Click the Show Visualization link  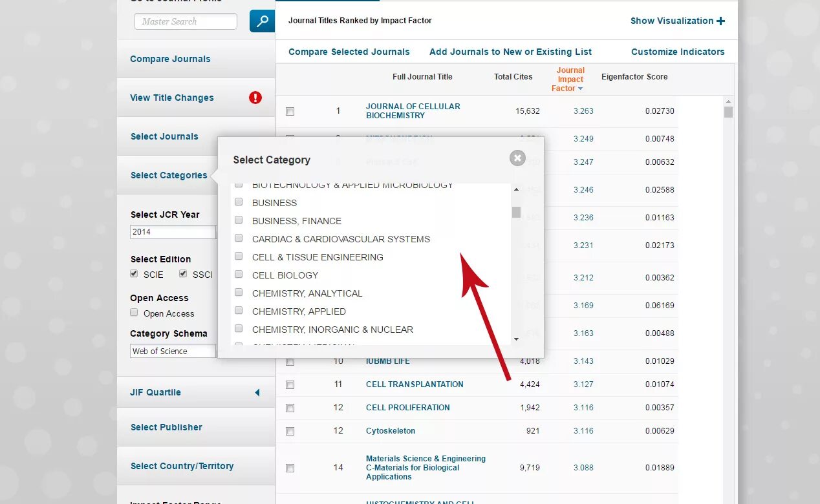(672, 21)
